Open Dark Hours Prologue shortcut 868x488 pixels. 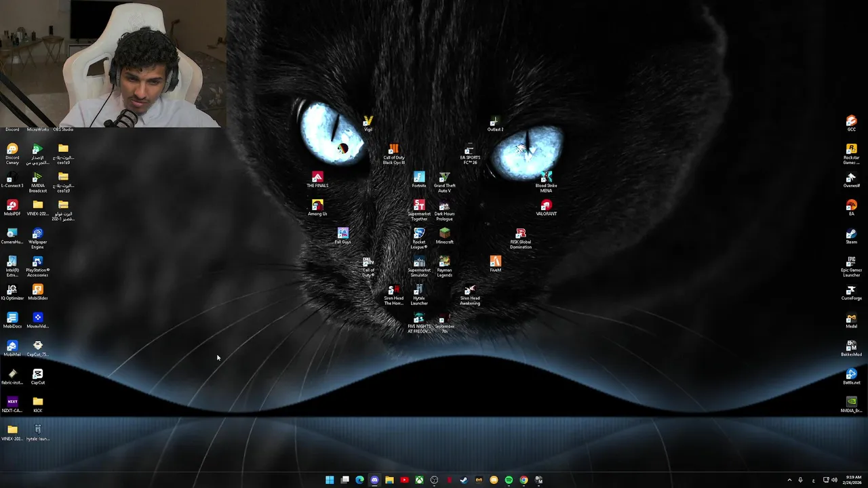coord(445,211)
